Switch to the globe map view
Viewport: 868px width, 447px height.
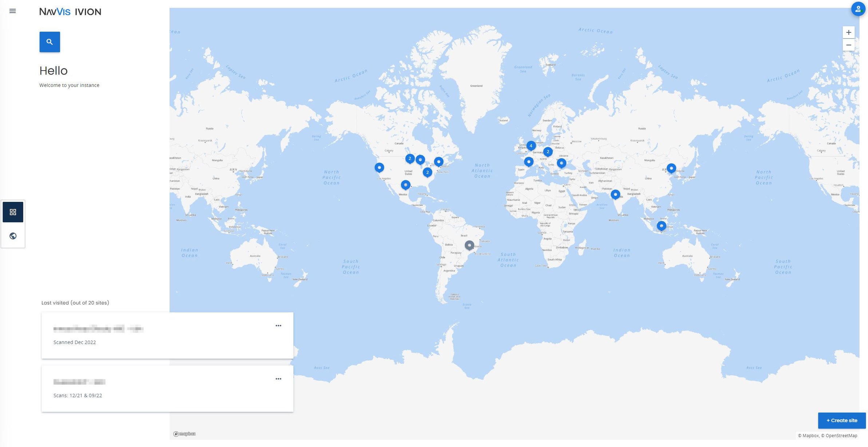[x=13, y=236]
